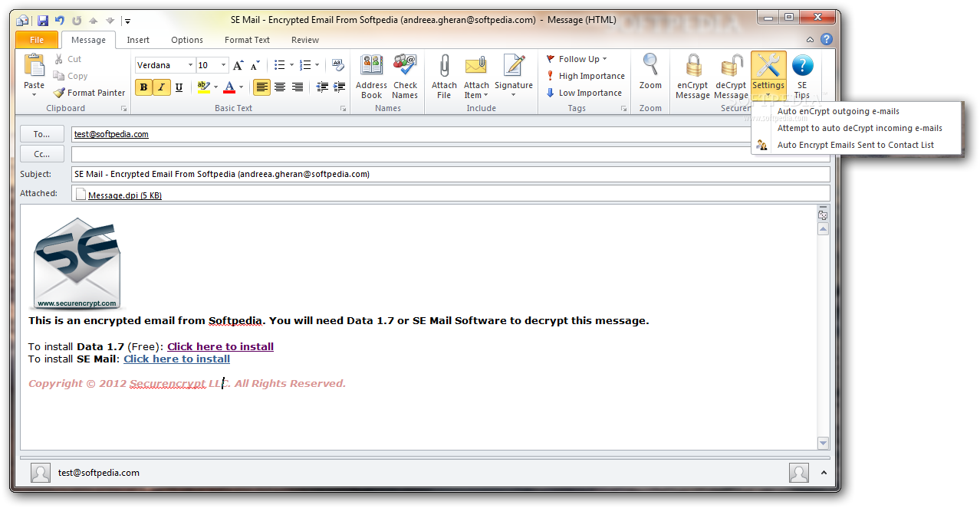This screenshot has height=508, width=980.
Task: Toggle Underline formatting
Action: [179, 87]
